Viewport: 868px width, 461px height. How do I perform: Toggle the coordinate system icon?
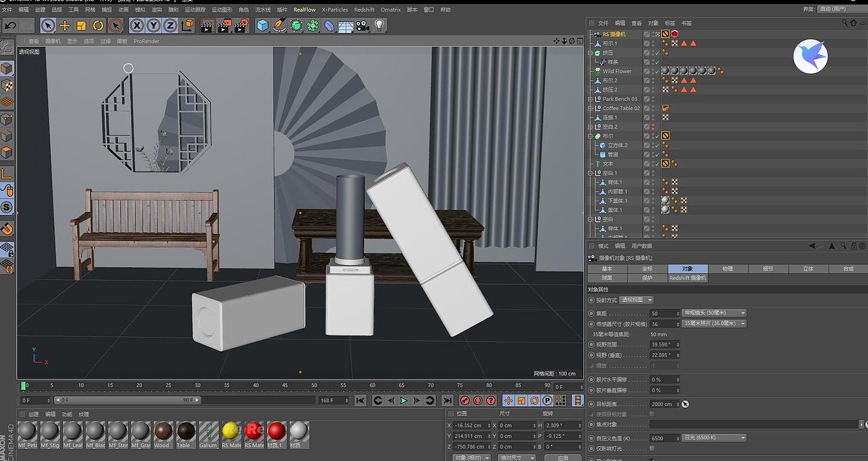(189, 26)
